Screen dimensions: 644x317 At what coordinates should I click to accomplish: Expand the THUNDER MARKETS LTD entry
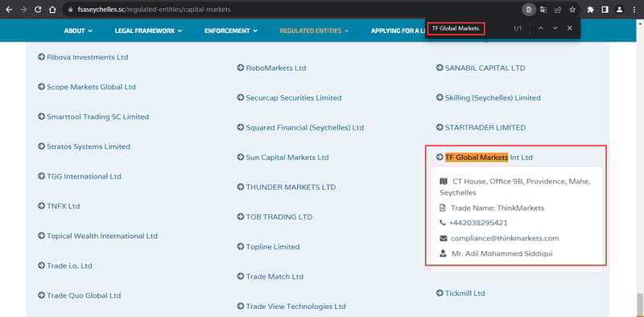tap(287, 187)
